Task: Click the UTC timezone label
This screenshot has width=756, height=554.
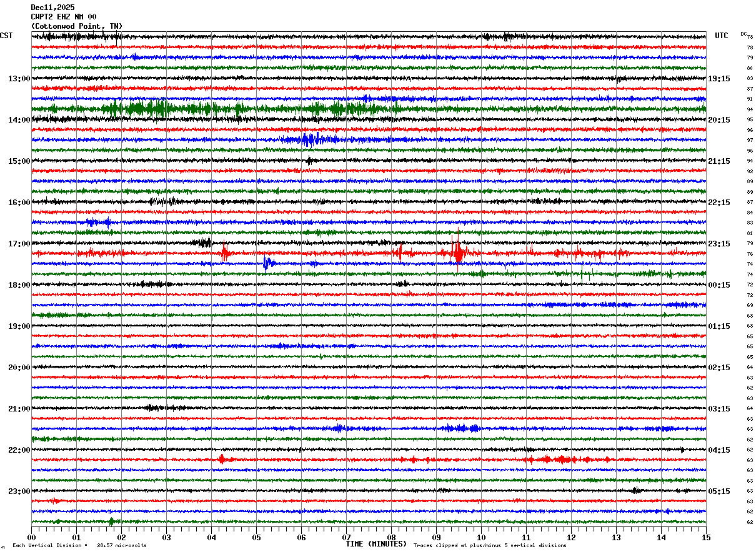Action: click(722, 36)
